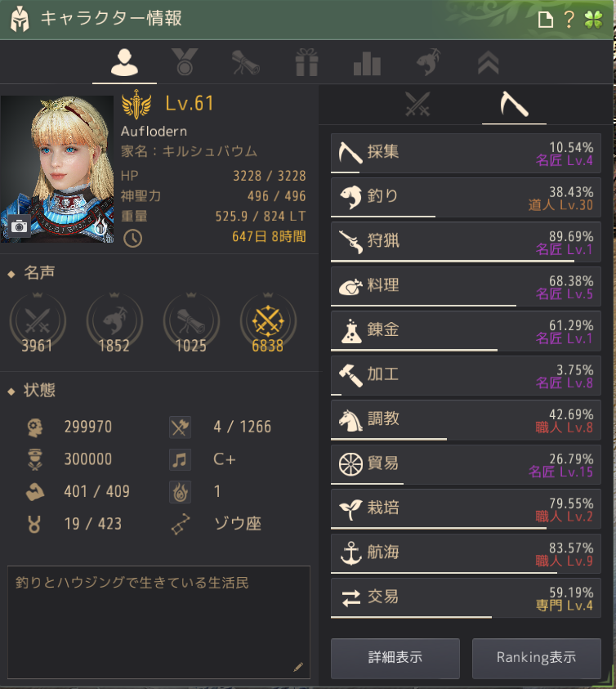Screen dimensions: 616x689
Task: Select the 採集 gathering skill row
Action: tap(466, 153)
